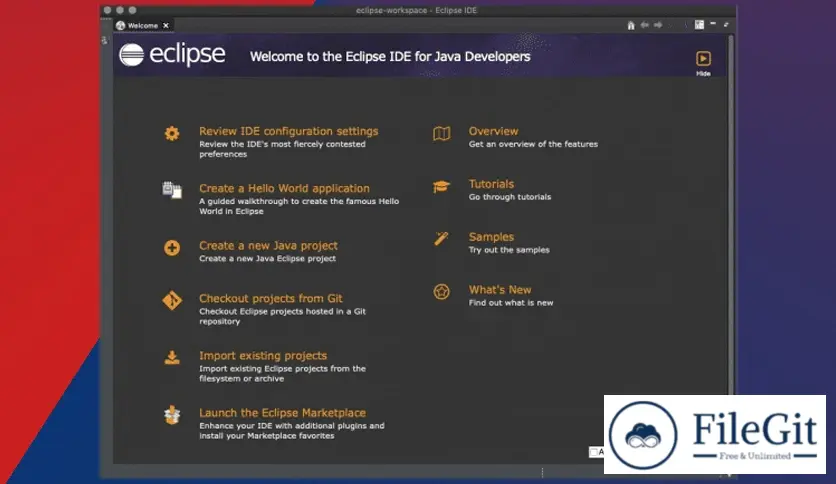Screen dimensions: 836x484
Task: Open the customize page layout icon
Action: click(x=699, y=25)
